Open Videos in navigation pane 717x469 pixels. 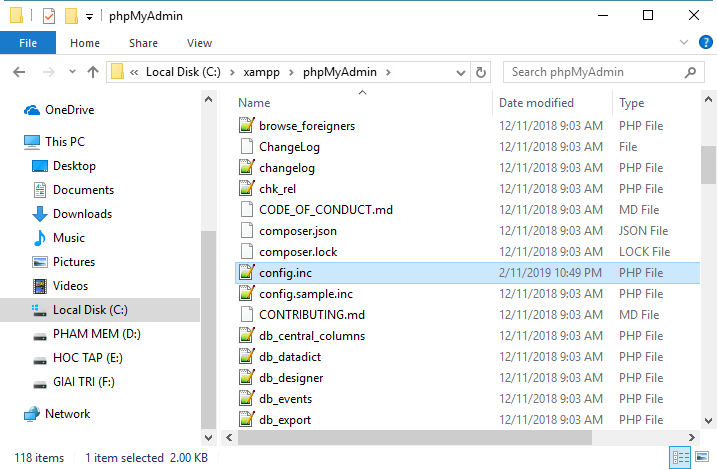[70, 286]
